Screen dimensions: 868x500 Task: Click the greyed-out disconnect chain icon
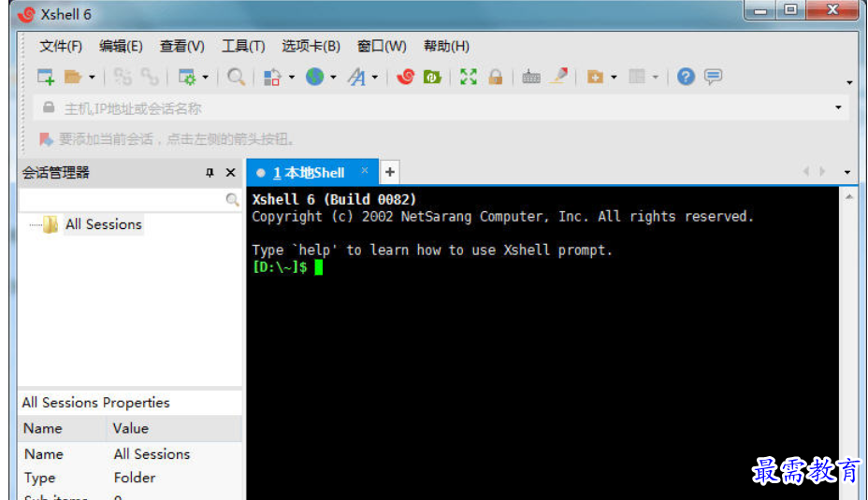(x=150, y=77)
